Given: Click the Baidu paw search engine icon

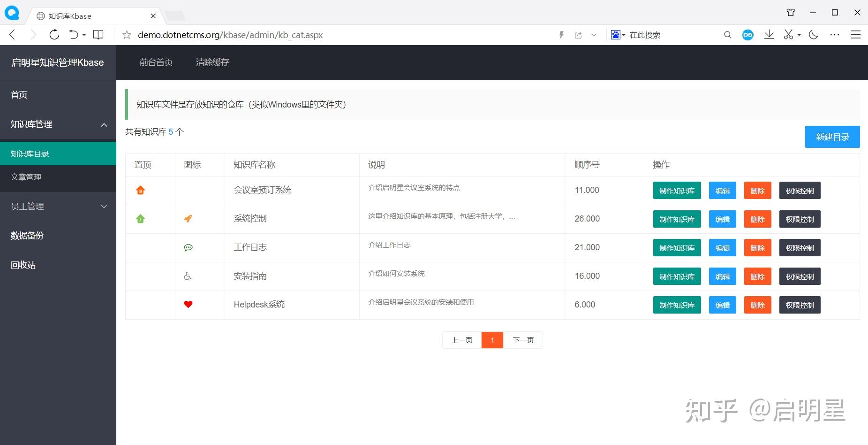Looking at the screenshot, I should point(616,35).
